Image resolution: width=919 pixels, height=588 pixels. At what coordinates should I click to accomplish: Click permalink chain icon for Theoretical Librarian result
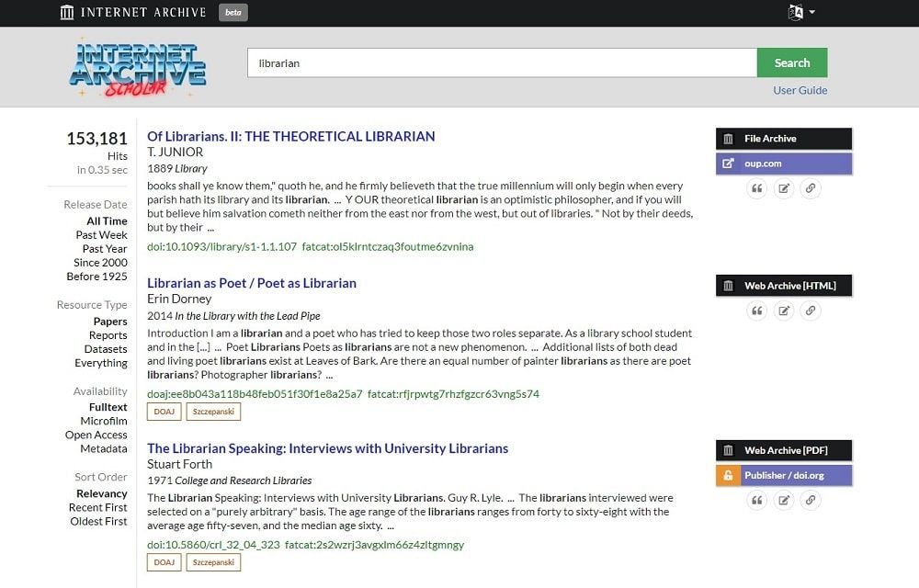pyautogui.click(x=810, y=188)
